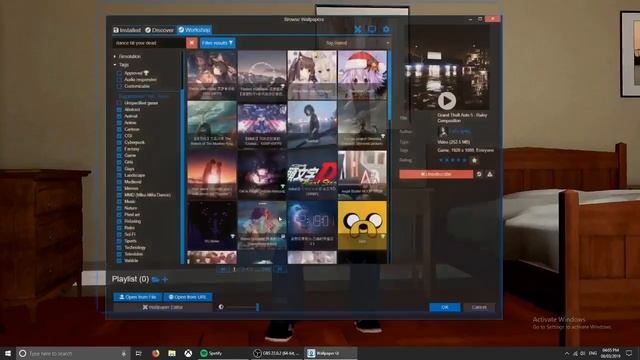This screenshot has width=640, height=360.
Task: Click the Filter results button
Action: pos(218,43)
